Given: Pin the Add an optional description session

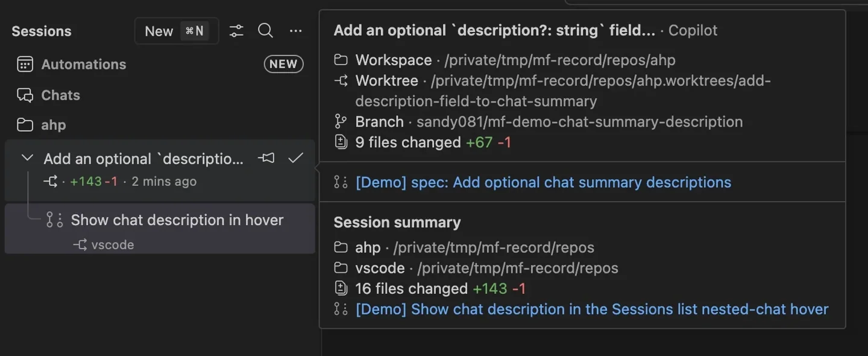Looking at the screenshot, I should click(x=266, y=158).
